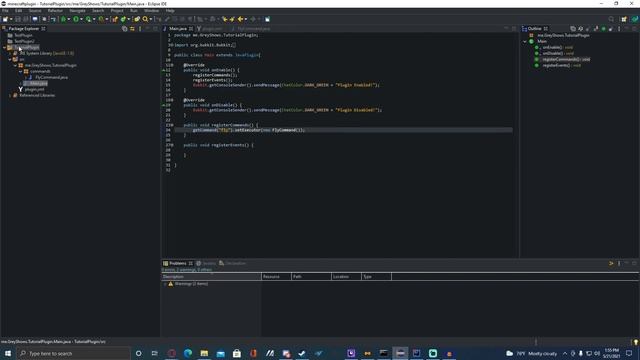Expand the Warnings group in Problems
Image resolution: width=640 pixels, height=360 pixels.
pos(165,284)
